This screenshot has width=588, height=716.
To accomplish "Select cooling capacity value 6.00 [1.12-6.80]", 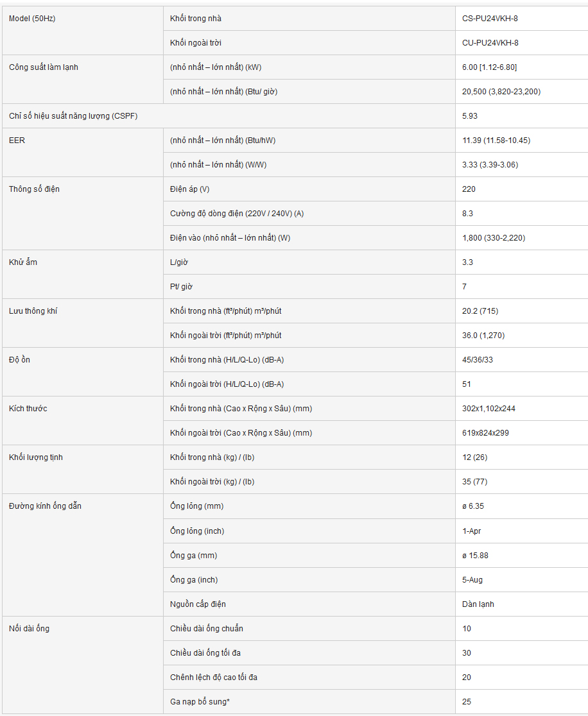I will click(x=489, y=67).
